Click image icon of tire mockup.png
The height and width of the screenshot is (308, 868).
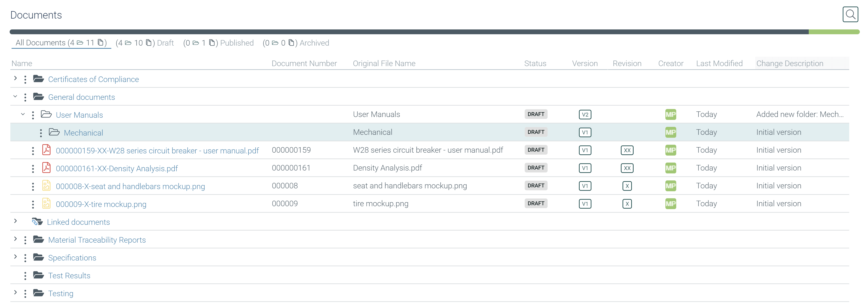[x=46, y=203]
